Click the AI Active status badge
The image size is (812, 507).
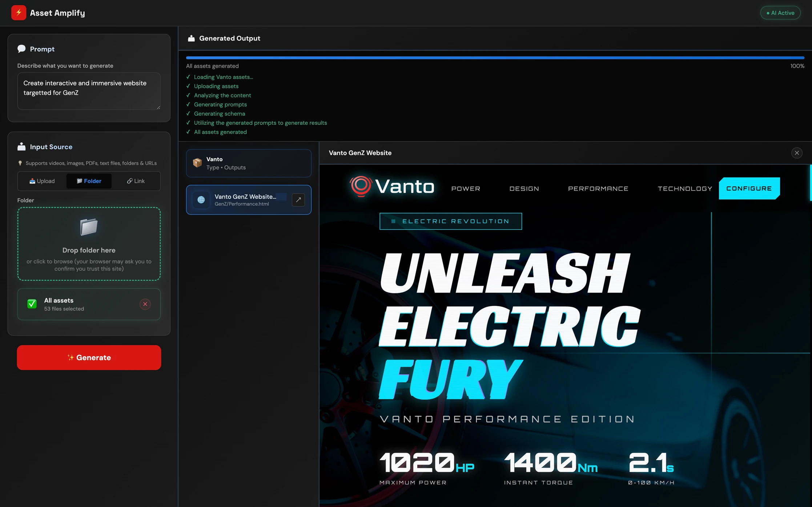point(780,13)
